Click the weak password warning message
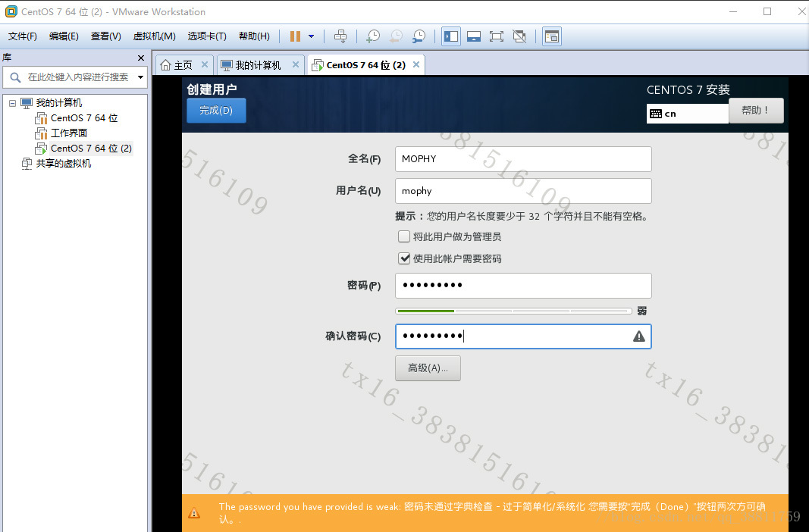Image resolution: width=809 pixels, height=532 pixels. click(x=492, y=513)
